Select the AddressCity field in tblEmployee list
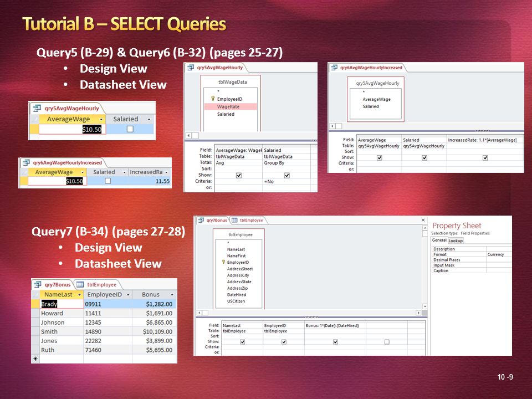This screenshot has height=399, width=532. pos(238,275)
